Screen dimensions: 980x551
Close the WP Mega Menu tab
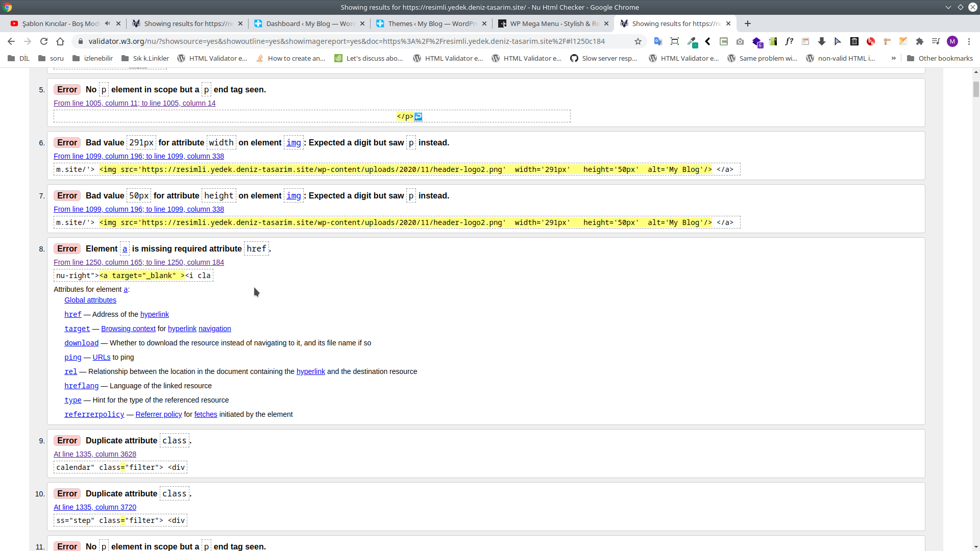(606, 23)
